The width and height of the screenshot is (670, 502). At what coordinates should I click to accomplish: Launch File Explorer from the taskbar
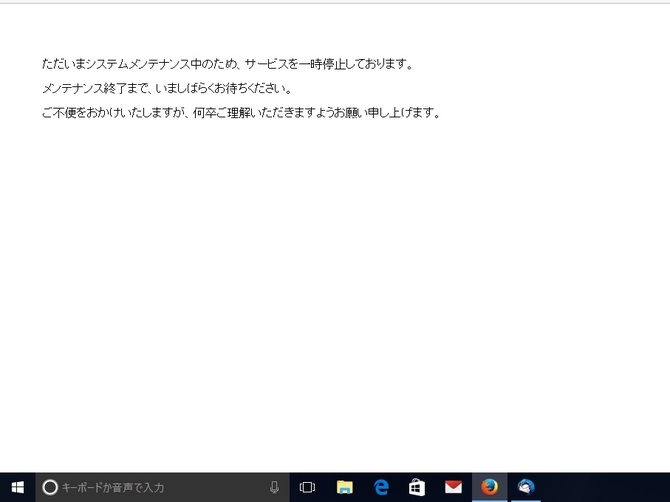[x=345, y=487]
